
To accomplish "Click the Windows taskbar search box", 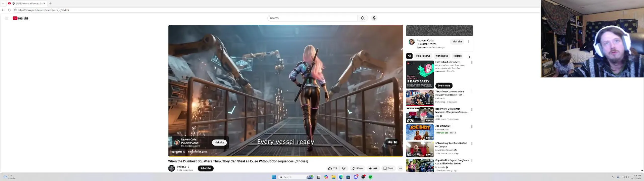I will [x=296, y=177].
